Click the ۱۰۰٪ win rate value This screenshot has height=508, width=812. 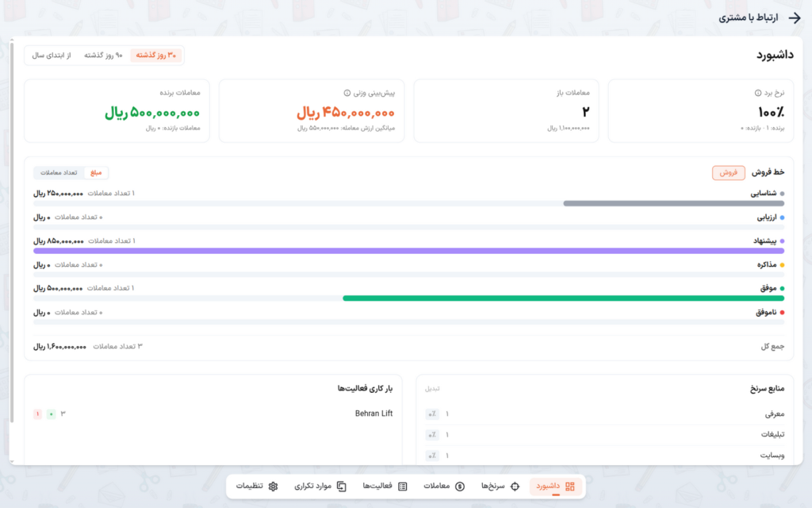(x=771, y=112)
